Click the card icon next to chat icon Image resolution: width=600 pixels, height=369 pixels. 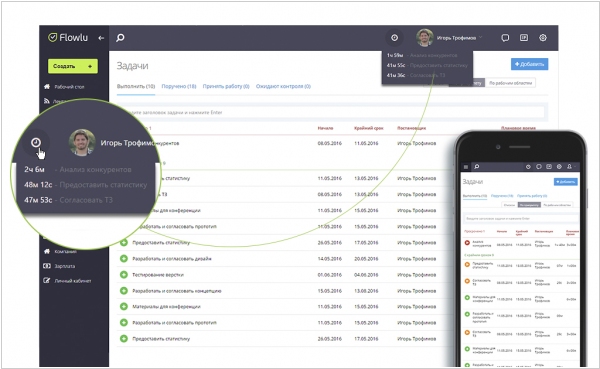tap(524, 38)
